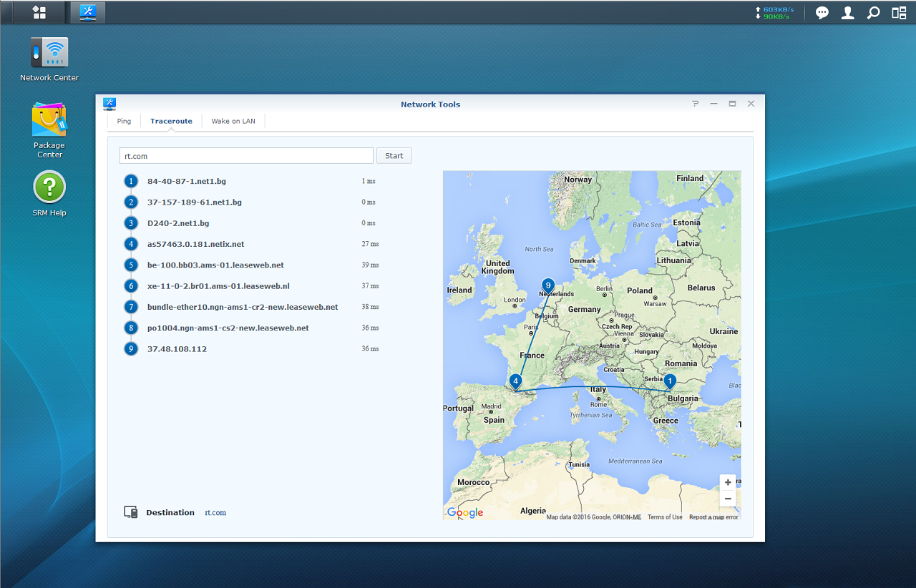The width and height of the screenshot is (916, 588).
Task: Click the upload/download speed indicator
Action: (774, 13)
